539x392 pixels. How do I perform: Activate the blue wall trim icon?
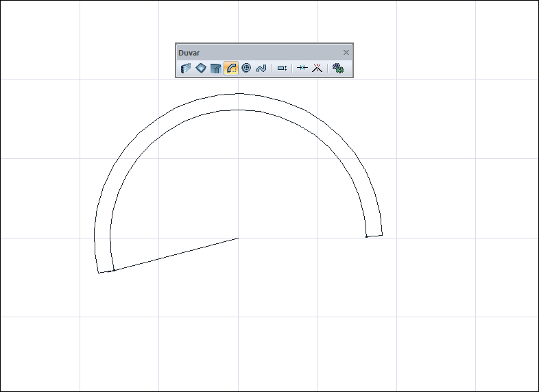click(302, 69)
